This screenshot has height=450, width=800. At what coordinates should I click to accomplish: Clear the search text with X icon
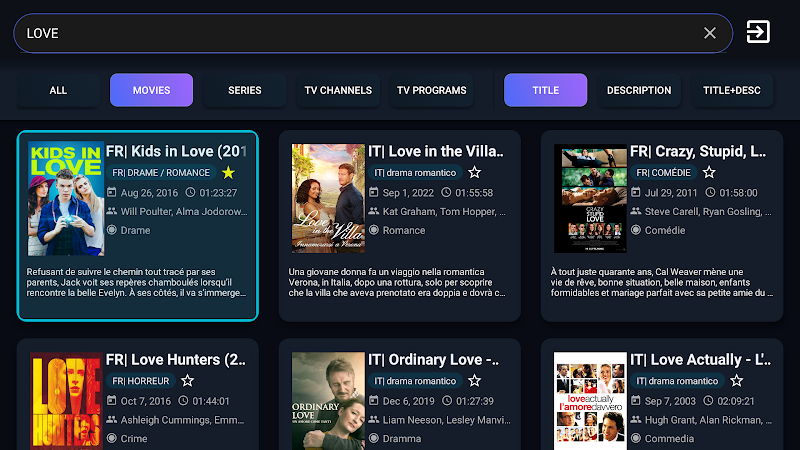tap(710, 33)
